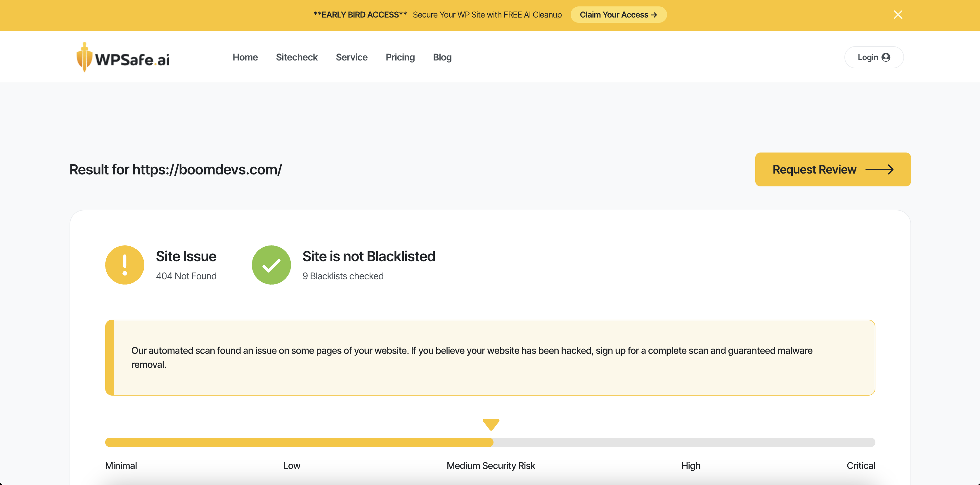The image size is (980, 485).
Task: Click the automated scan notice message
Action: (490, 358)
